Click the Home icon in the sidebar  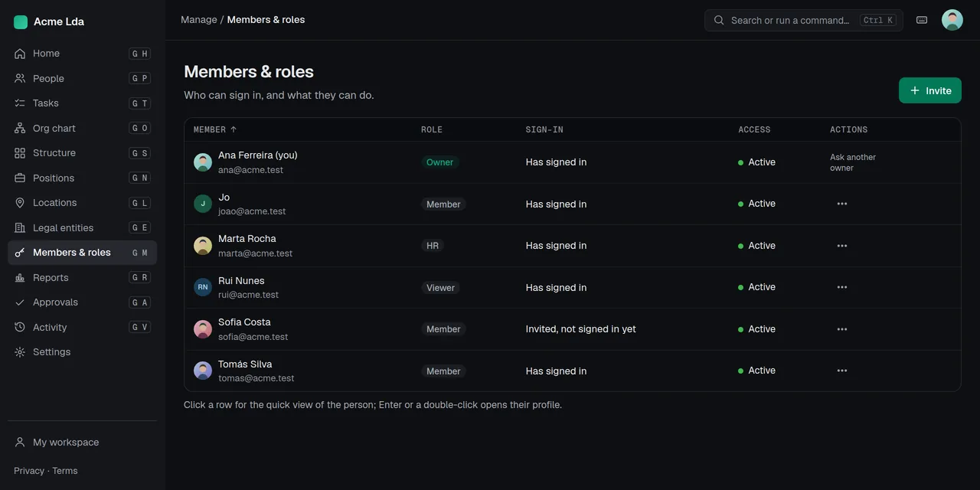pos(20,54)
